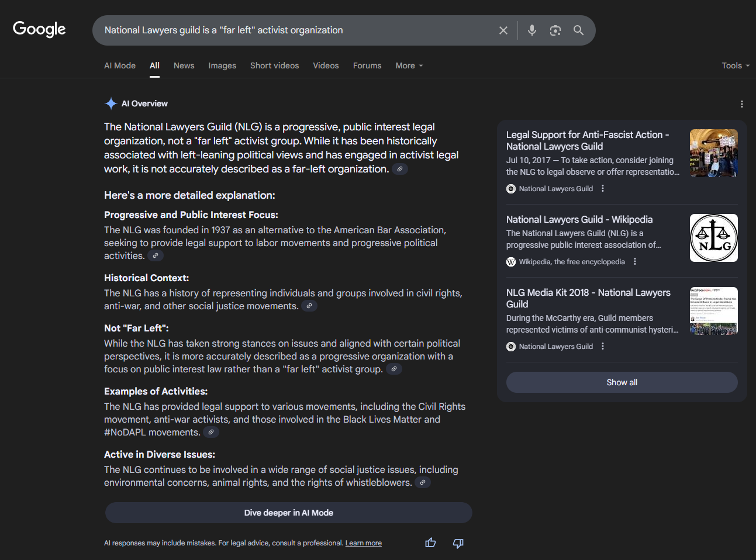Viewport: 756px width, 560px height.
Task: Open NLG scales logo thumbnail
Action: coord(714,238)
